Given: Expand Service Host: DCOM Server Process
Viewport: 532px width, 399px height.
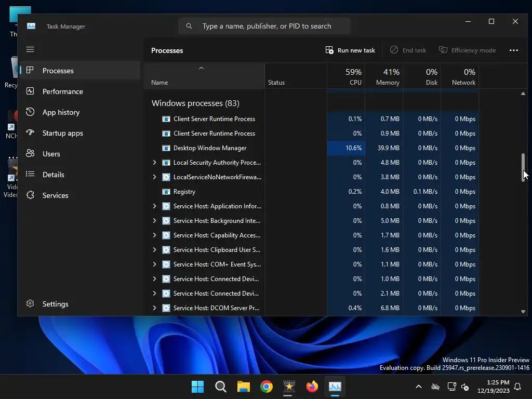Looking at the screenshot, I should [154, 308].
